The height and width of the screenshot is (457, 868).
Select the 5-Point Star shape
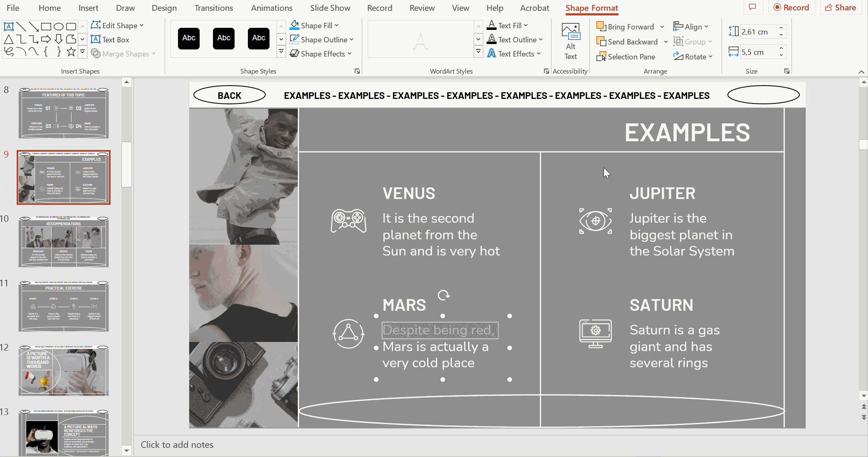click(x=71, y=52)
